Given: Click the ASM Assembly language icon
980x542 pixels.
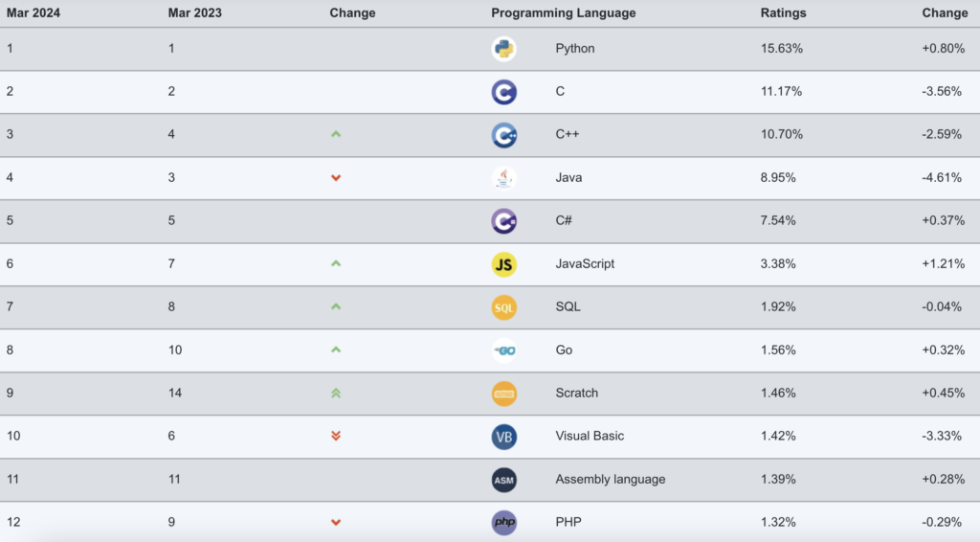Looking at the screenshot, I should (503, 480).
